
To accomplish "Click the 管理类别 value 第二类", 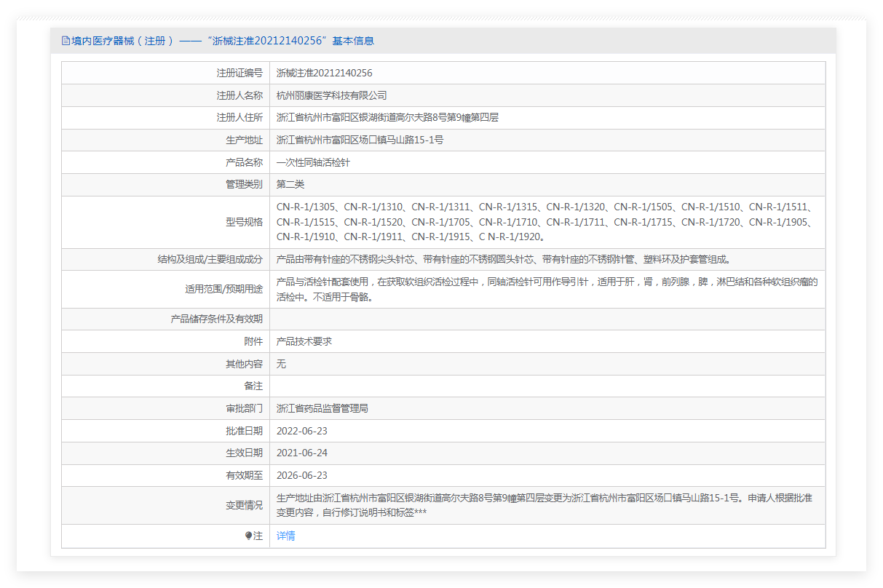I will coord(290,185).
